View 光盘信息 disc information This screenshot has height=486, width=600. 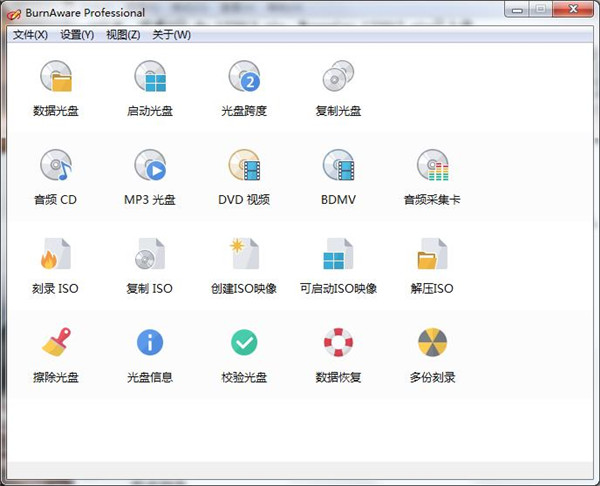150,343
